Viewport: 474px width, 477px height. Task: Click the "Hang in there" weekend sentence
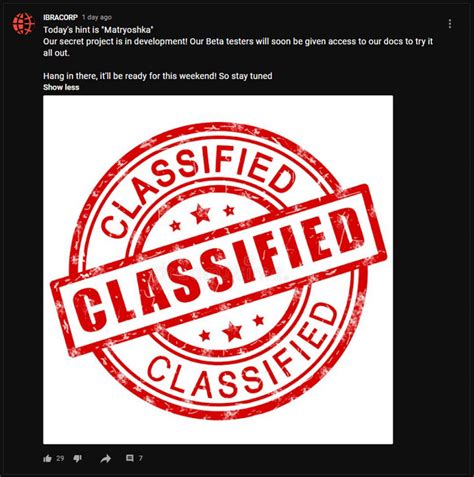(158, 76)
